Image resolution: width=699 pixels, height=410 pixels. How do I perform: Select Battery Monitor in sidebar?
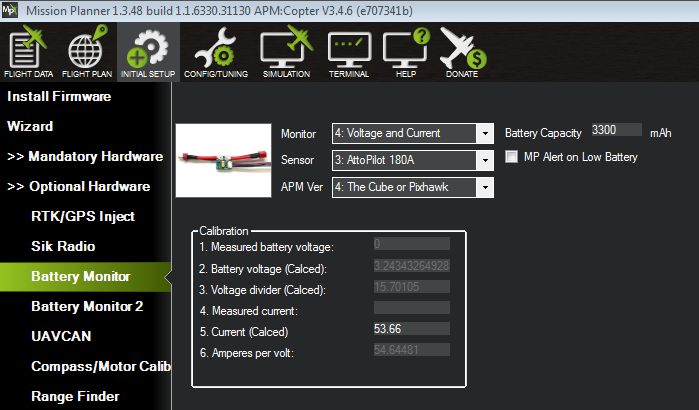click(x=85, y=276)
